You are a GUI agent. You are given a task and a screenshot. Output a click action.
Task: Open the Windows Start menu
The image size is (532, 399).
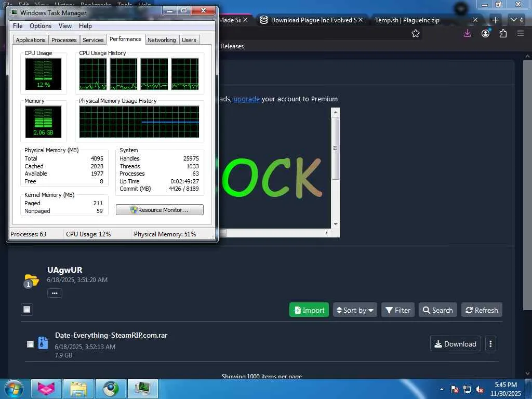click(x=14, y=389)
